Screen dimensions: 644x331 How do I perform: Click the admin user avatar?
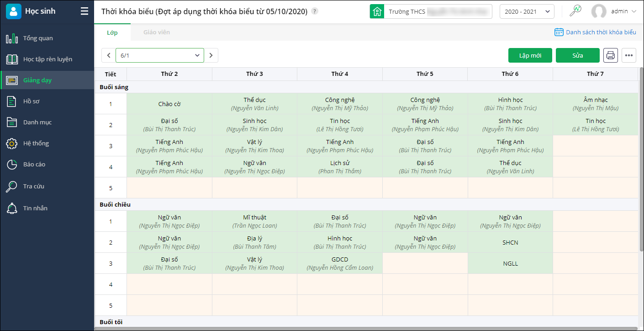(x=599, y=11)
